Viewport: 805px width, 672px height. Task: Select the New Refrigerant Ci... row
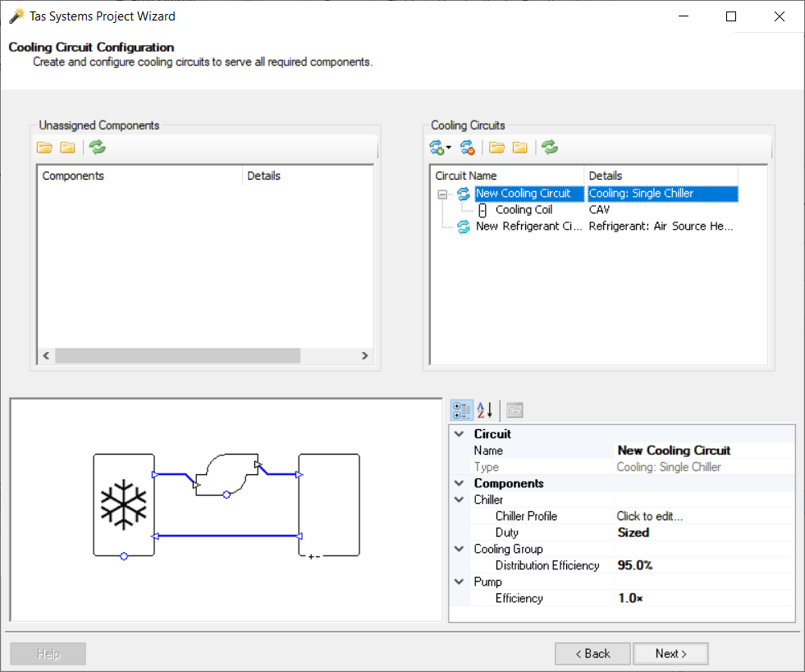pyautogui.click(x=528, y=226)
